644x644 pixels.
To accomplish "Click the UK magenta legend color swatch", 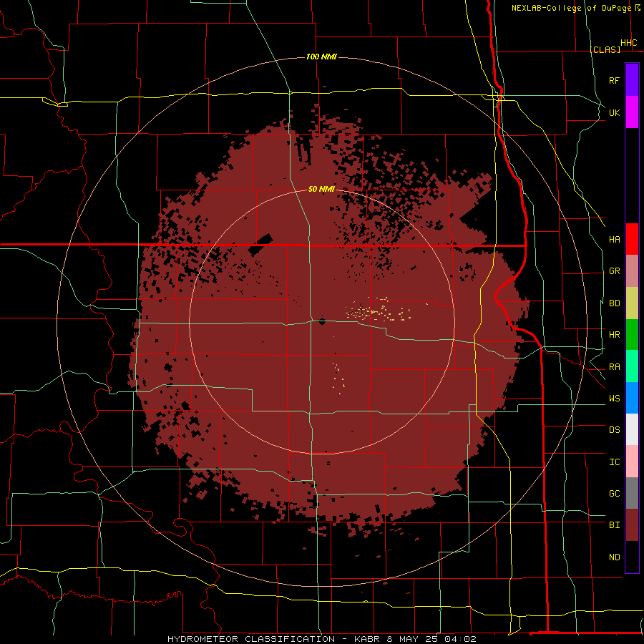I will coord(632,112).
